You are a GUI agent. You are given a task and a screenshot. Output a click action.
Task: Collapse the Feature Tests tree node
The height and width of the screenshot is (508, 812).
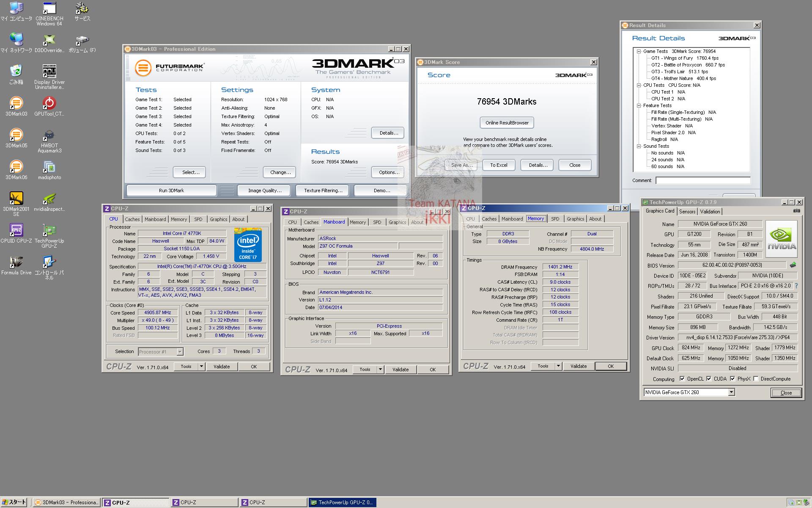point(639,105)
